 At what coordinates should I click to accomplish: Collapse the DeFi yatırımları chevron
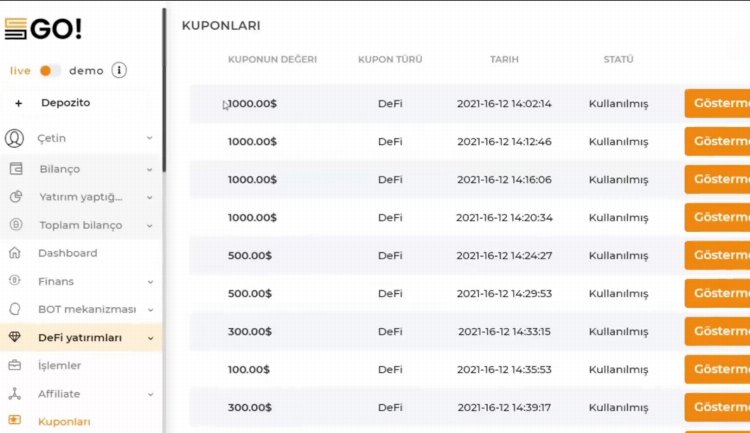(x=149, y=338)
